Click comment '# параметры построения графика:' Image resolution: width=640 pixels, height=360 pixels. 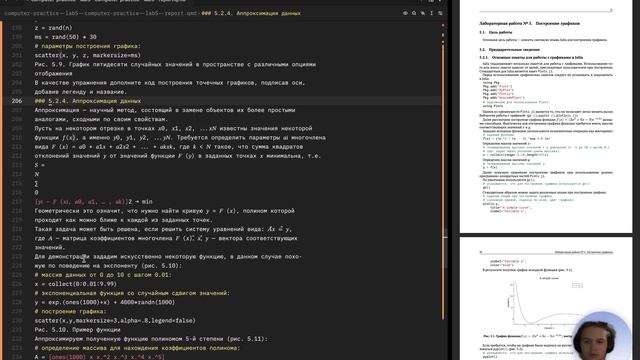tap(87, 46)
